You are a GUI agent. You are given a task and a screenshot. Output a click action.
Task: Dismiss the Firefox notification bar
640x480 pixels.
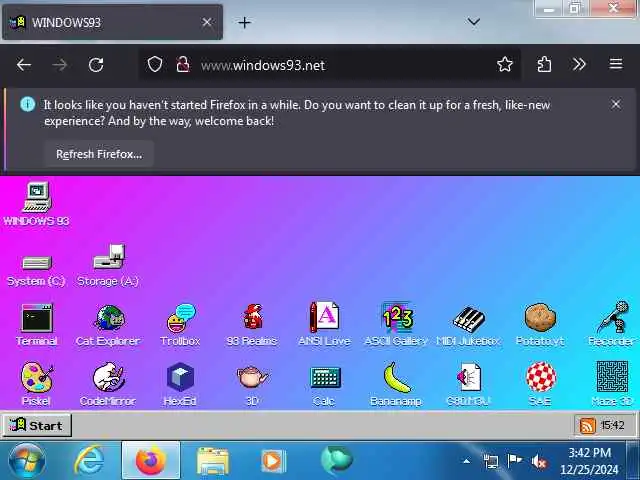pyautogui.click(x=616, y=104)
